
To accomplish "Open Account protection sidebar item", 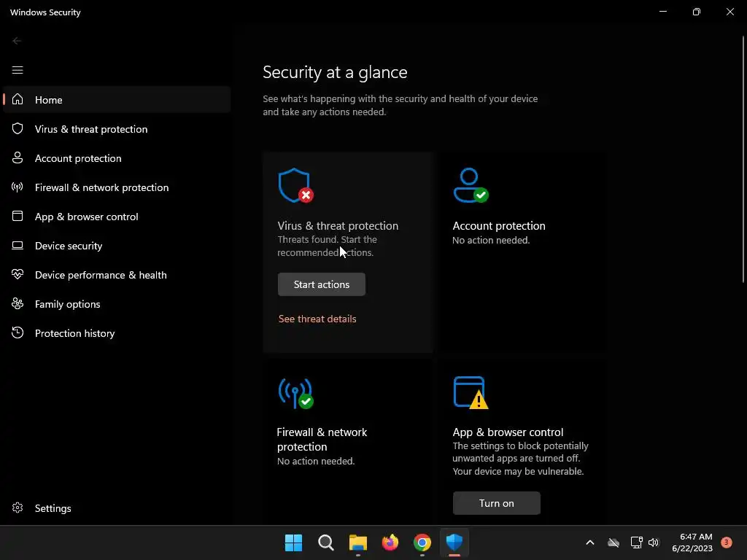I will point(117,158).
